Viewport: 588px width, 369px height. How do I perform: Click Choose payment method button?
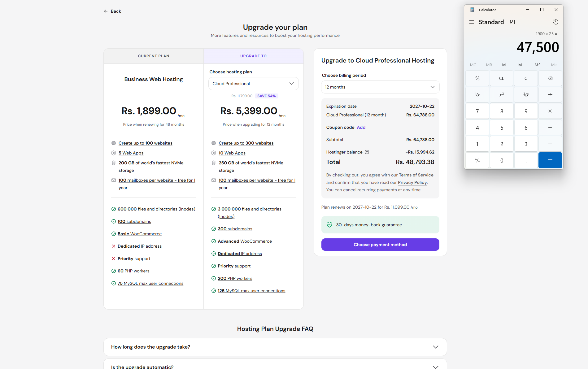[380, 245]
